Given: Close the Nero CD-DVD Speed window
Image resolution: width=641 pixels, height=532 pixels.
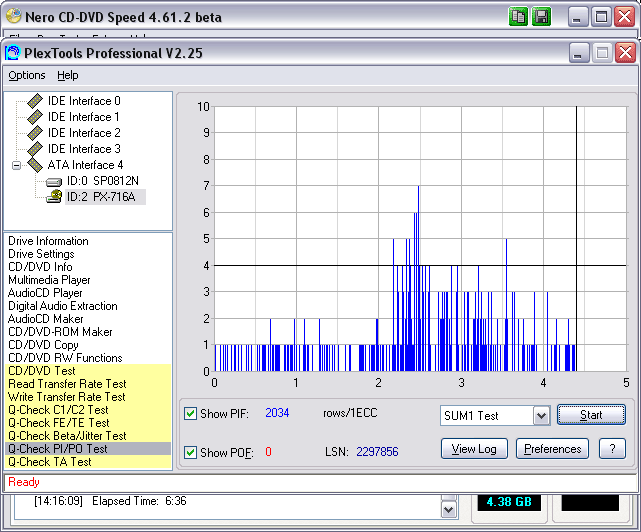Looking at the screenshot, I should click(625, 17).
